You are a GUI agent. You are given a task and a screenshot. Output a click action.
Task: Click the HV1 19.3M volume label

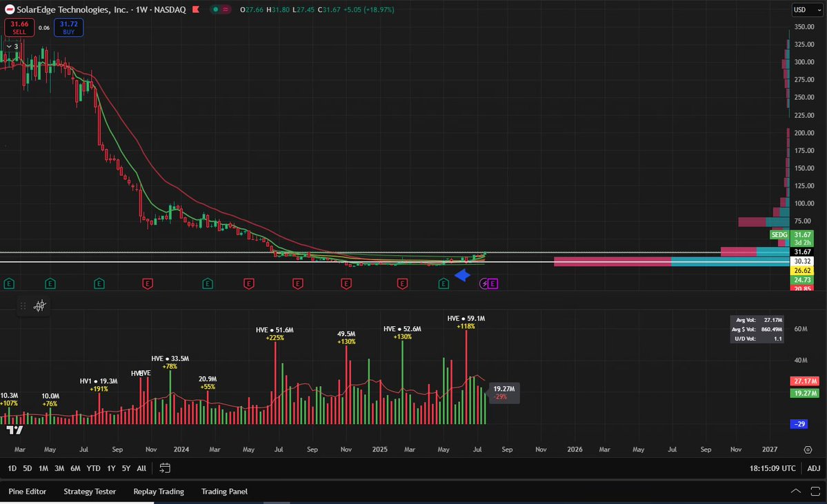(x=99, y=381)
